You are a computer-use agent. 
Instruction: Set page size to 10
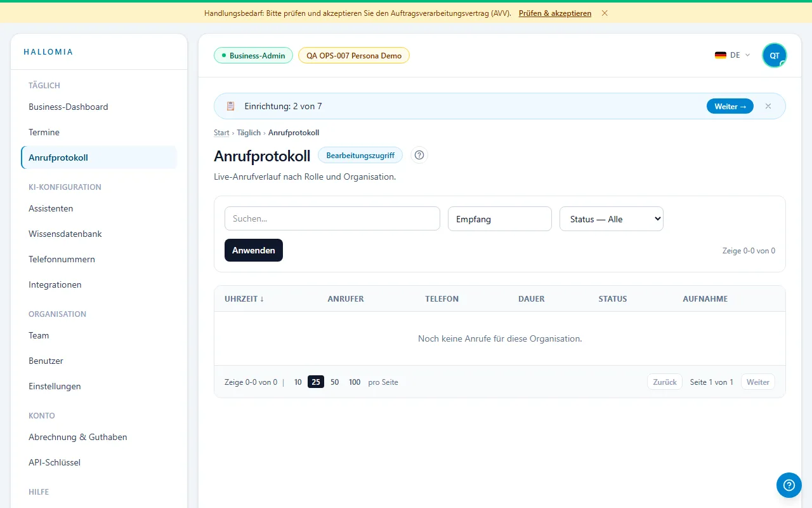(x=298, y=382)
